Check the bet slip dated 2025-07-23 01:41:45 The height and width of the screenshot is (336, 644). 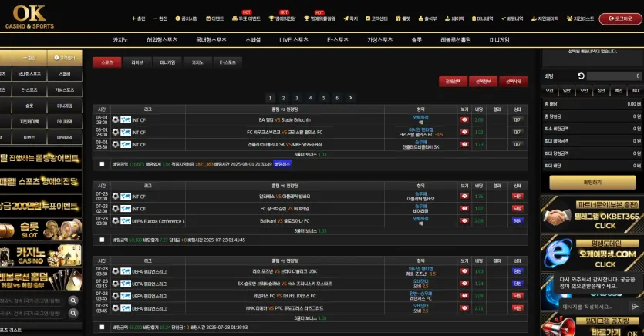[102, 240]
